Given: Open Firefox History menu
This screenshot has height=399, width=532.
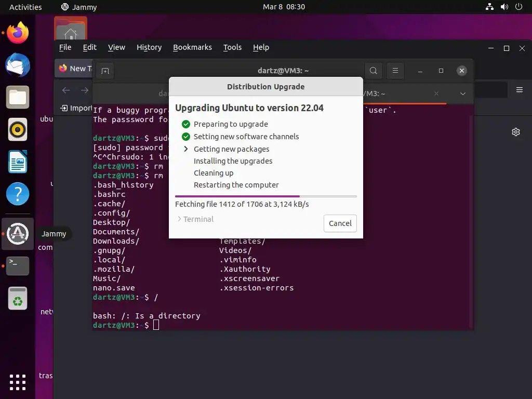Looking at the screenshot, I should 149,47.
